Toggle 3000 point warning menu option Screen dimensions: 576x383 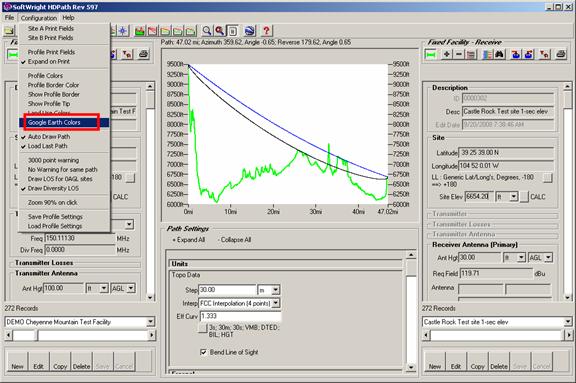tap(64, 160)
